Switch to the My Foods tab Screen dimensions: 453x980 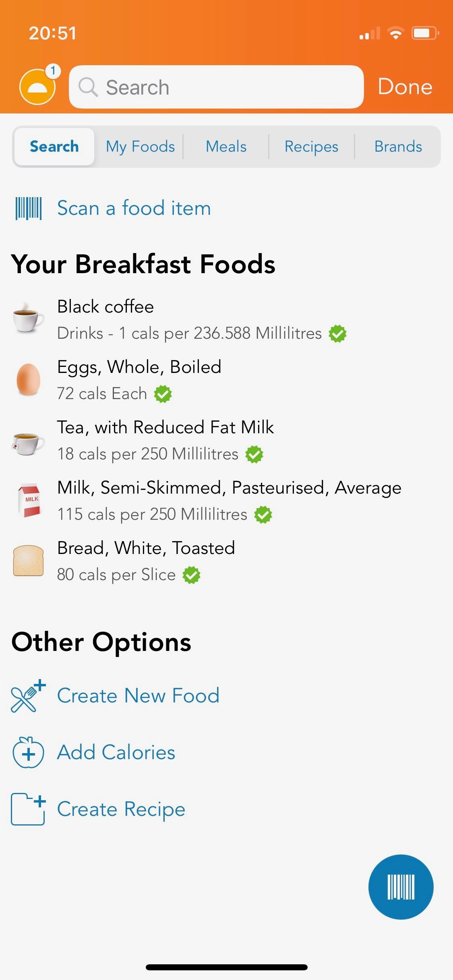click(x=140, y=146)
